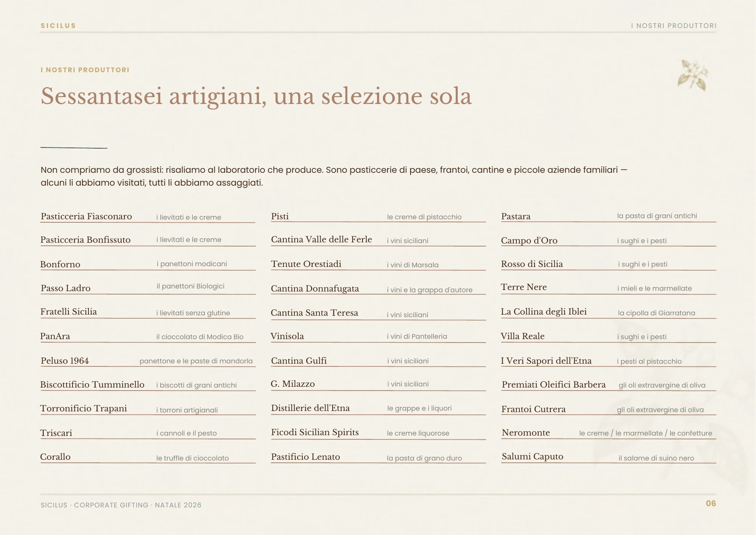The height and width of the screenshot is (535, 756).
Task: Click 'le grappe e i liquori' description
Action: (419, 408)
